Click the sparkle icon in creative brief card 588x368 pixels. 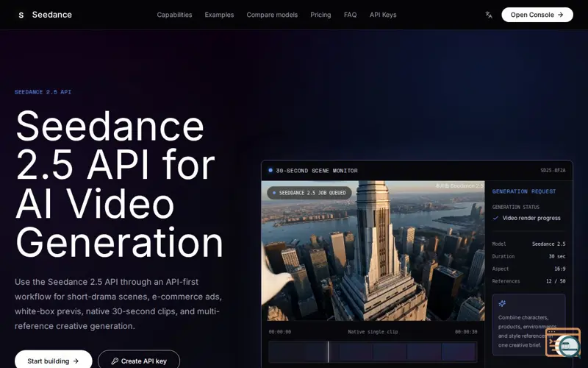point(502,303)
